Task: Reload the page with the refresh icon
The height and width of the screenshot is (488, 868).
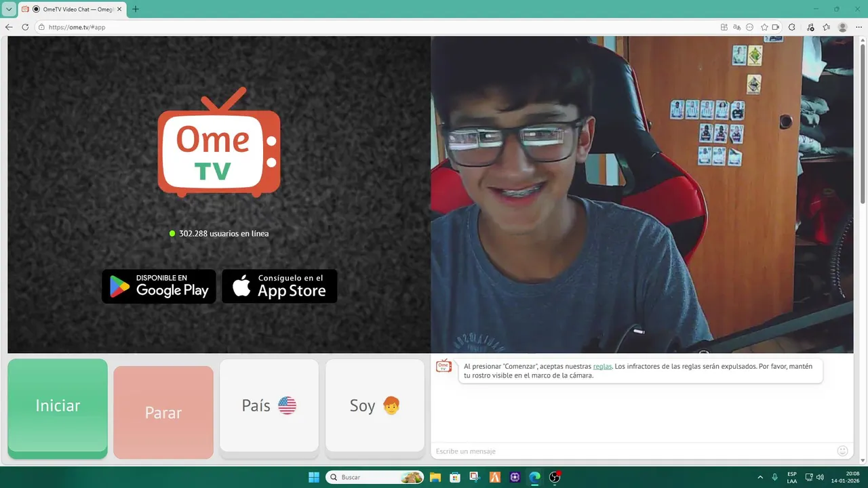Action: click(x=25, y=27)
